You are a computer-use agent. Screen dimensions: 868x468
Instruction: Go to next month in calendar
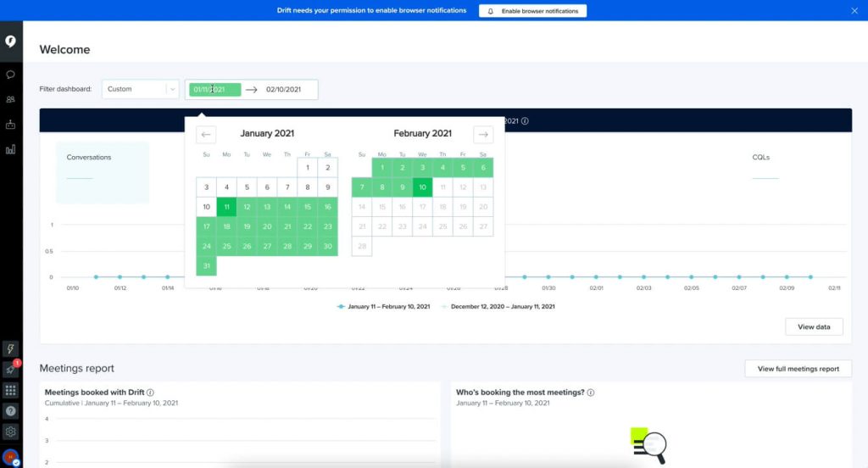click(483, 134)
